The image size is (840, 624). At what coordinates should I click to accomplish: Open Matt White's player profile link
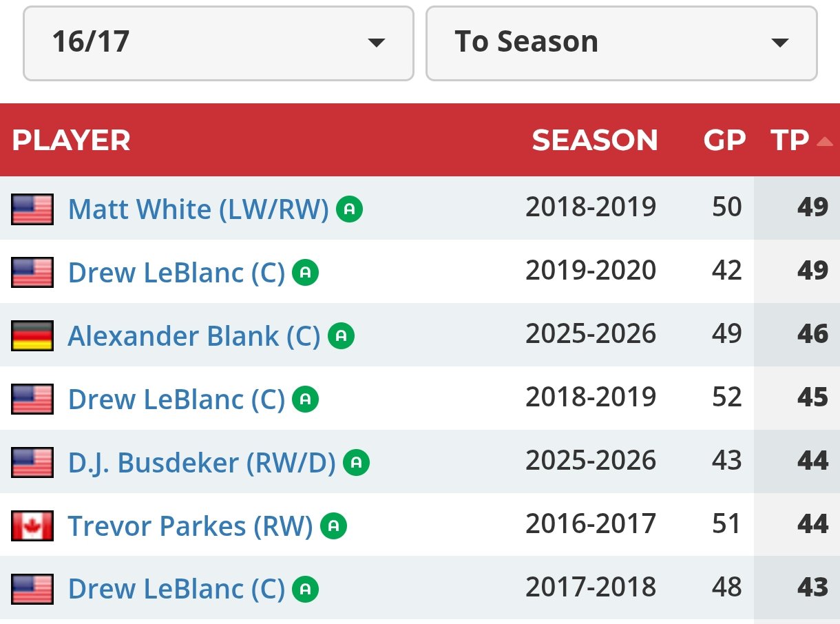[198, 209]
